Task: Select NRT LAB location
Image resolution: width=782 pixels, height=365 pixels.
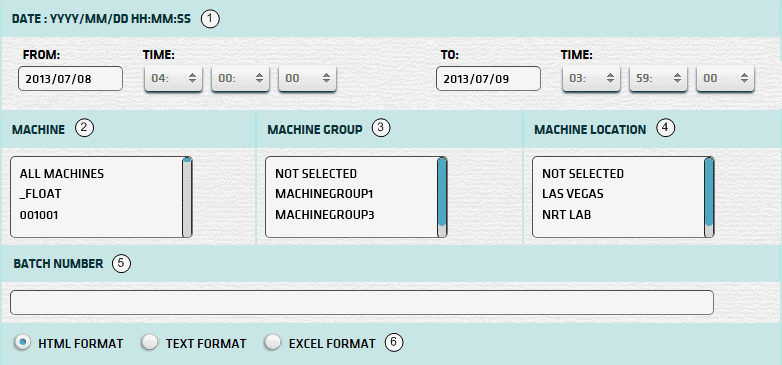Action: pos(567,215)
